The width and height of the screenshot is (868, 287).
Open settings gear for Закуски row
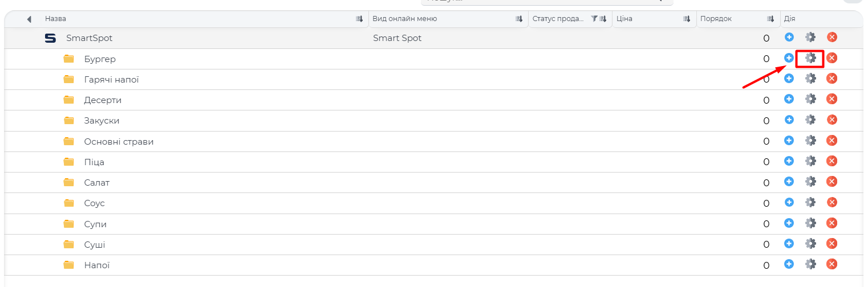[x=810, y=120]
